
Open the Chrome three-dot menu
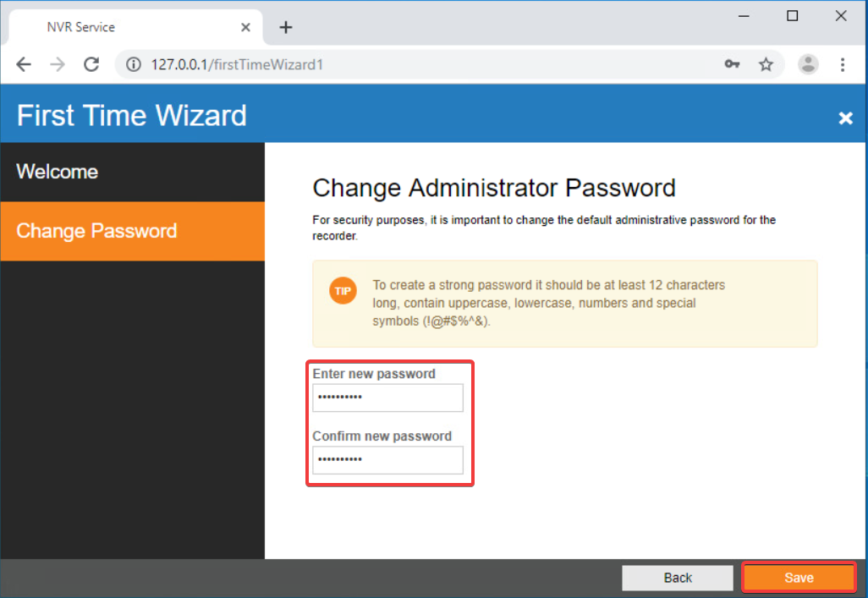pyautogui.click(x=843, y=65)
